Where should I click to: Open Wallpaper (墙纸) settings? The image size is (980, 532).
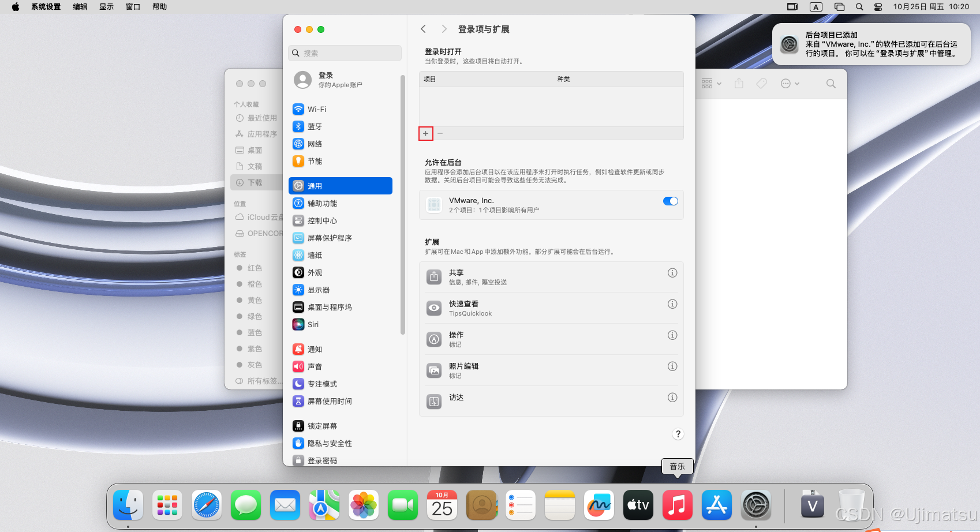pyautogui.click(x=341, y=255)
